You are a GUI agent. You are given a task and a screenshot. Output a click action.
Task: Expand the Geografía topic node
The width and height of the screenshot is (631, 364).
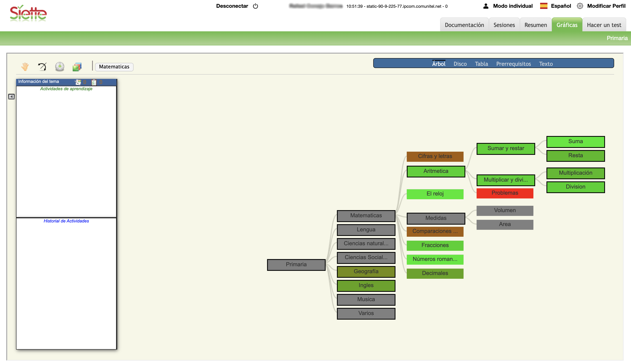(366, 271)
